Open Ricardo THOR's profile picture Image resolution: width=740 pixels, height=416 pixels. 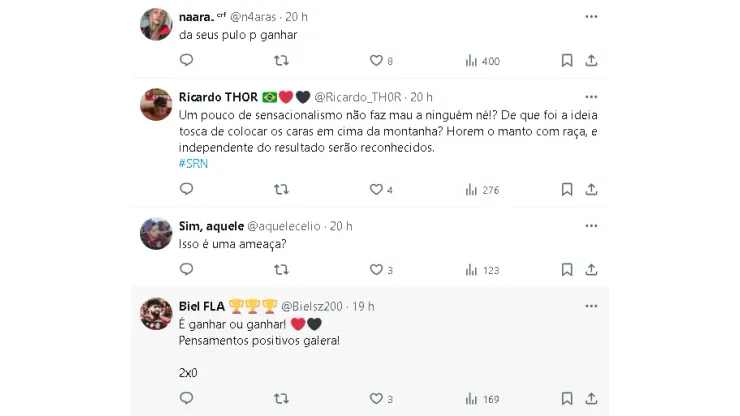pyautogui.click(x=155, y=104)
